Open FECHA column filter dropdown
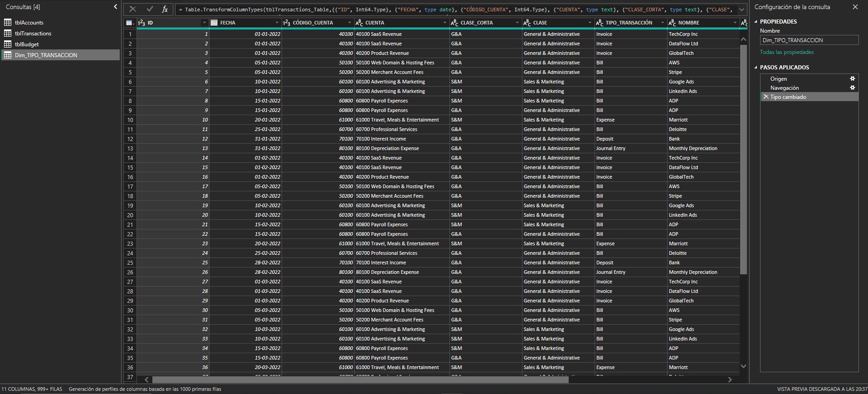The image size is (868, 394). (x=277, y=23)
